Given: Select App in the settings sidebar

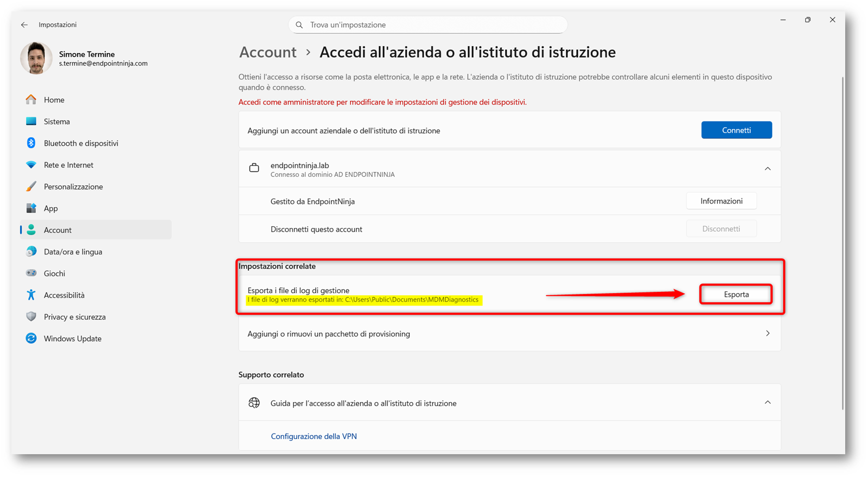Looking at the screenshot, I should tap(51, 208).
